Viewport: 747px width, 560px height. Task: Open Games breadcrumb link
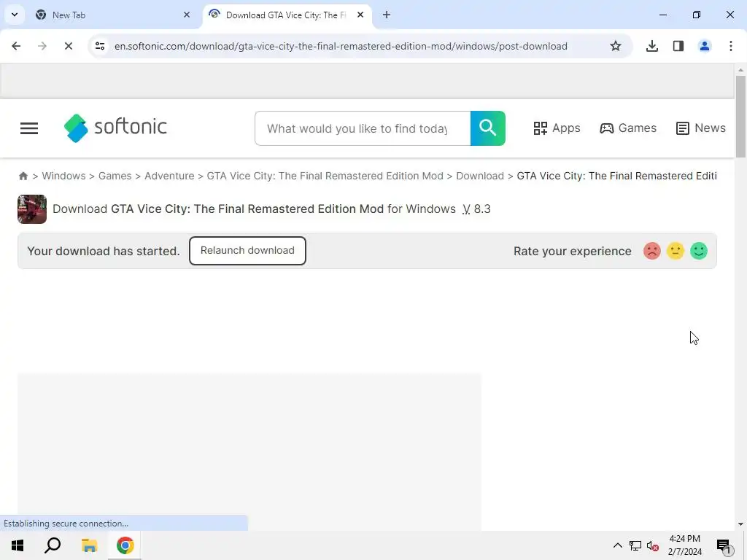115,176
